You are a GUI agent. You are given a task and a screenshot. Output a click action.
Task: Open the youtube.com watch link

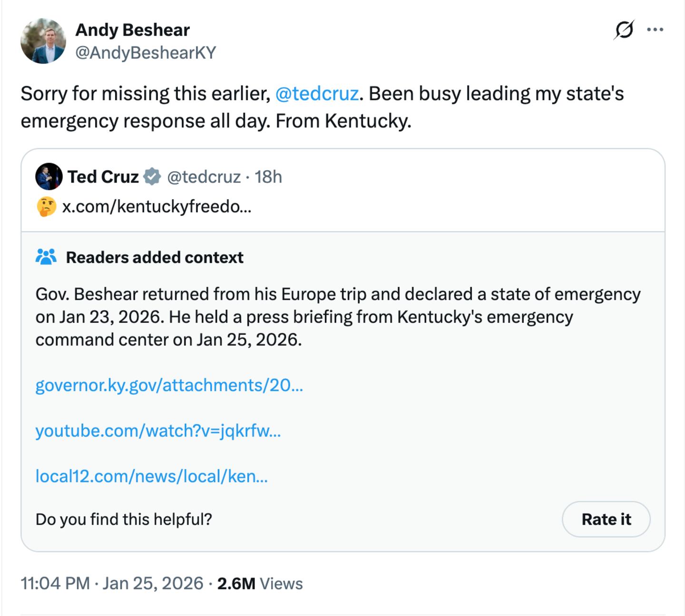[158, 431]
